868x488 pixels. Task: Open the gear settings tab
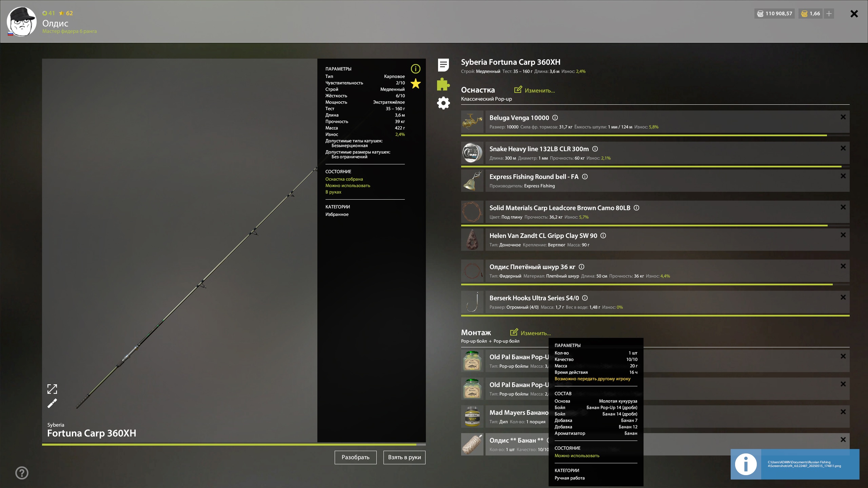[x=443, y=103]
